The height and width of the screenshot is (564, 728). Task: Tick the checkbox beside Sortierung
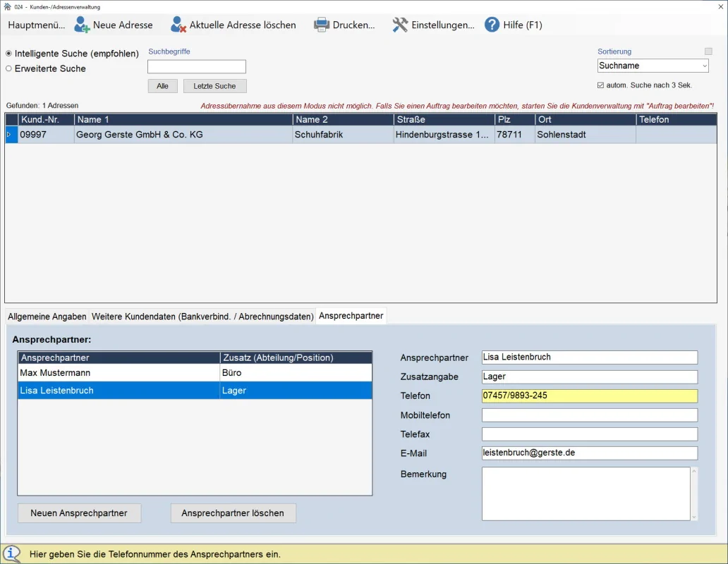click(708, 51)
